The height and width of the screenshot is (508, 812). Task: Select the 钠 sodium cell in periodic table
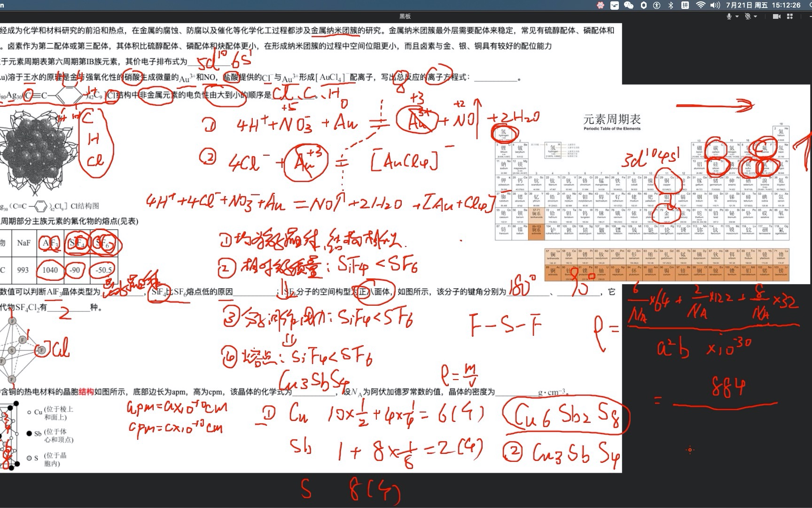[504, 167]
